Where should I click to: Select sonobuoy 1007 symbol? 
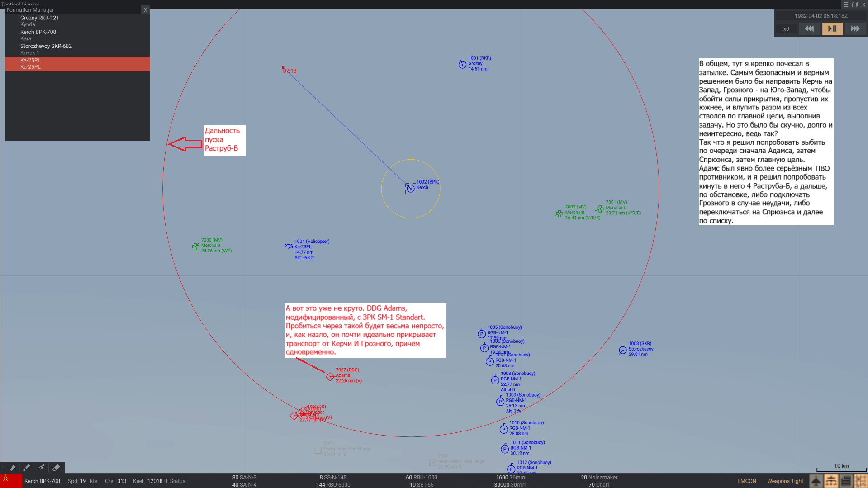(x=490, y=361)
